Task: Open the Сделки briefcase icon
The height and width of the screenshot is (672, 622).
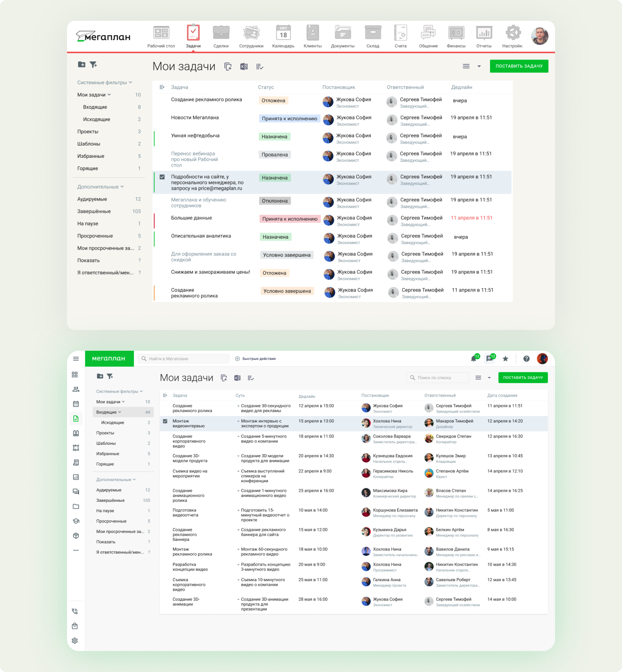Action: coord(221,33)
